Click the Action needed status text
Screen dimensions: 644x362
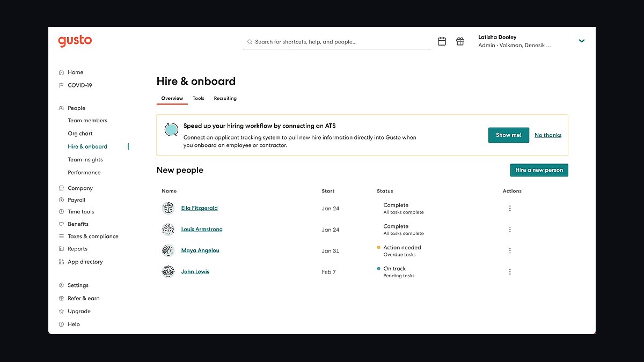402,248
